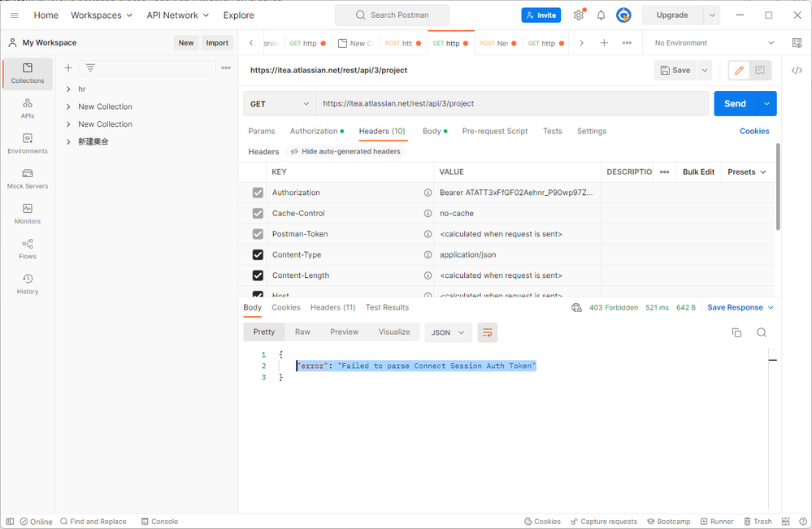This screenshot has height=529, width=812.
Task: Open the Save options arrow
Action: tap(705, 71)
